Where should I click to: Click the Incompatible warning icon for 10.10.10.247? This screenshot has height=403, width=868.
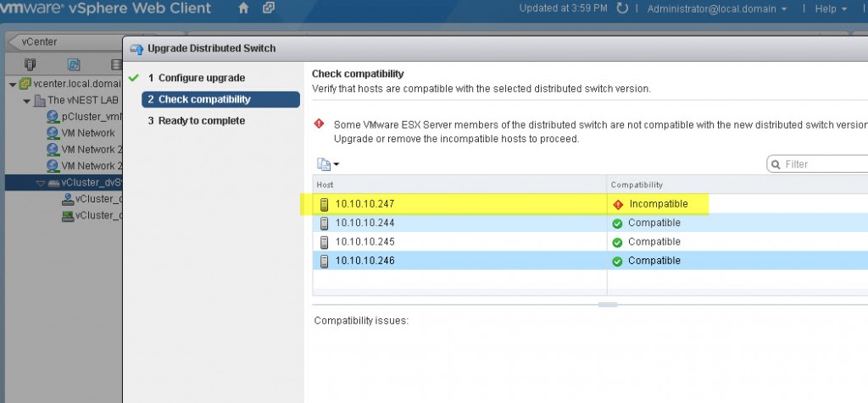click(618, 204)
